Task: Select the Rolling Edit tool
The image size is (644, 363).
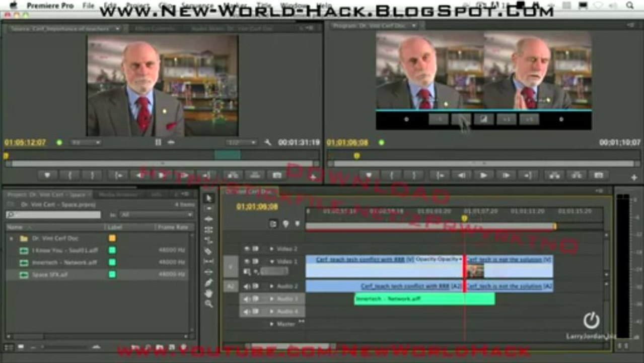Action: 209,230
